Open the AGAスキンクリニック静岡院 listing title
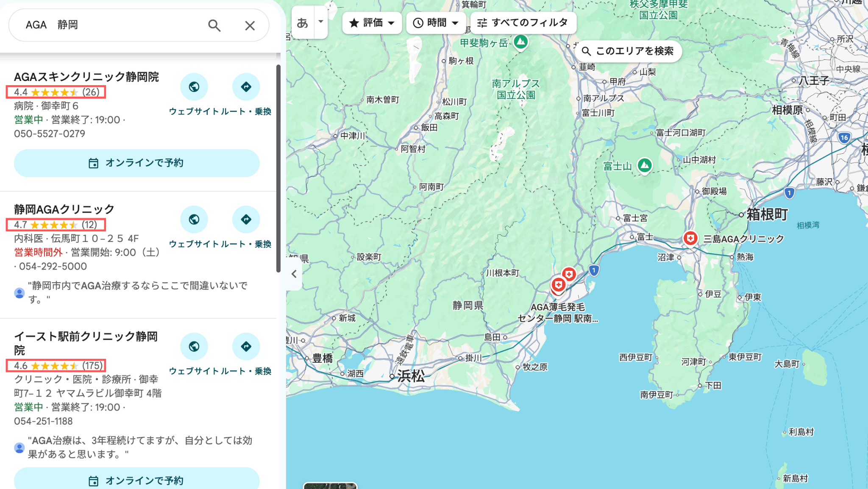This screenshot has height=489, width=868. tap(86, 77)
